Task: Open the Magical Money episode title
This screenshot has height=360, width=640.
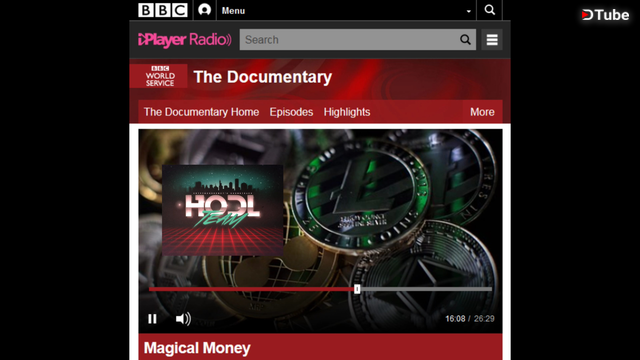Action: [x=197, y=348]
